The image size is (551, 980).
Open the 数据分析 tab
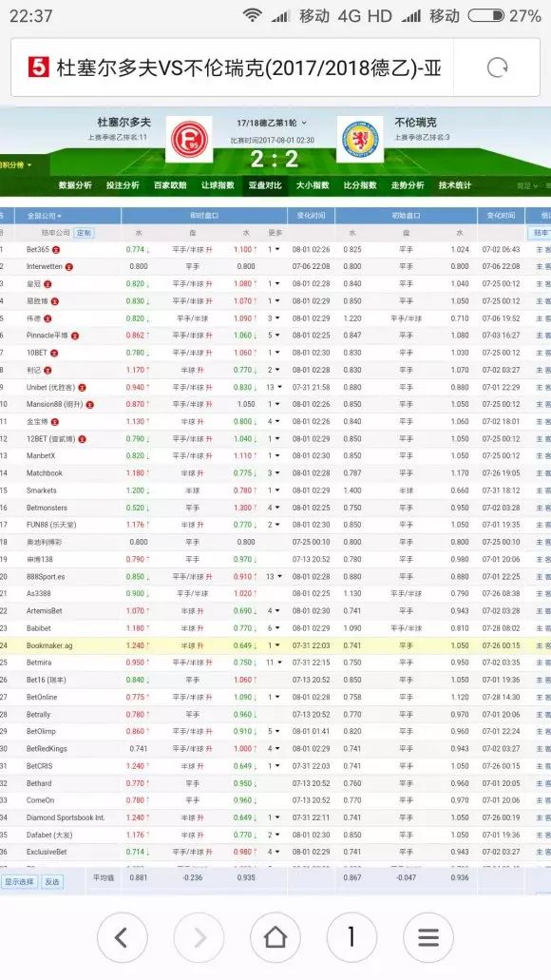(75, 185)
